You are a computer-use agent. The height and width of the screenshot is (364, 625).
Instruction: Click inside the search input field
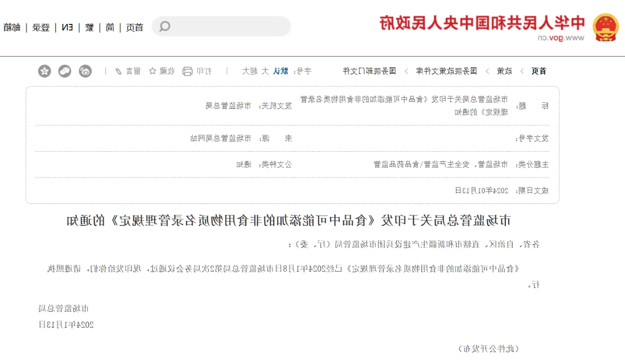click(229, 26)
